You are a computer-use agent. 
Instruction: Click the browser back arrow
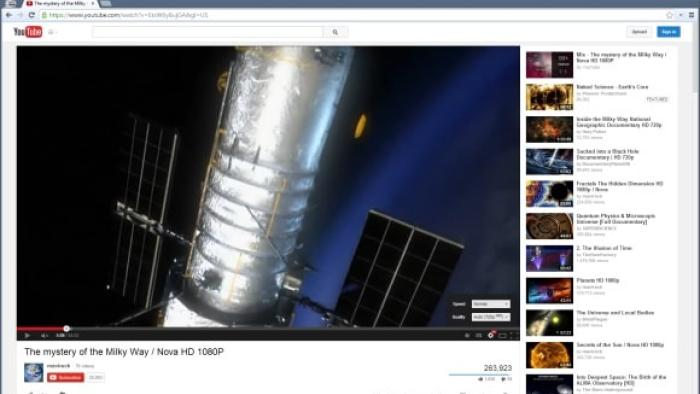coord(9,15)
